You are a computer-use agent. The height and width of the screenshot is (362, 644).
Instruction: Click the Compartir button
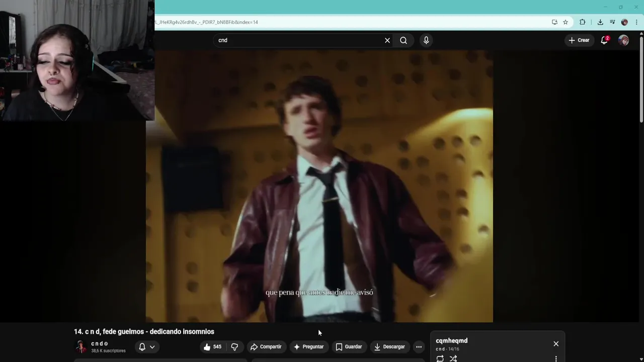click(266, 346)
